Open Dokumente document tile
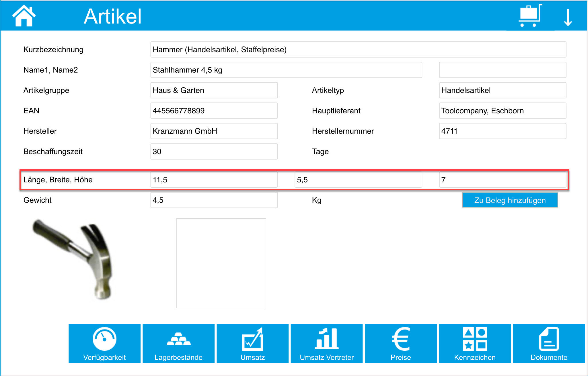Screen dimensions: 588x376 pyautogui.click(x=549, y=343)
